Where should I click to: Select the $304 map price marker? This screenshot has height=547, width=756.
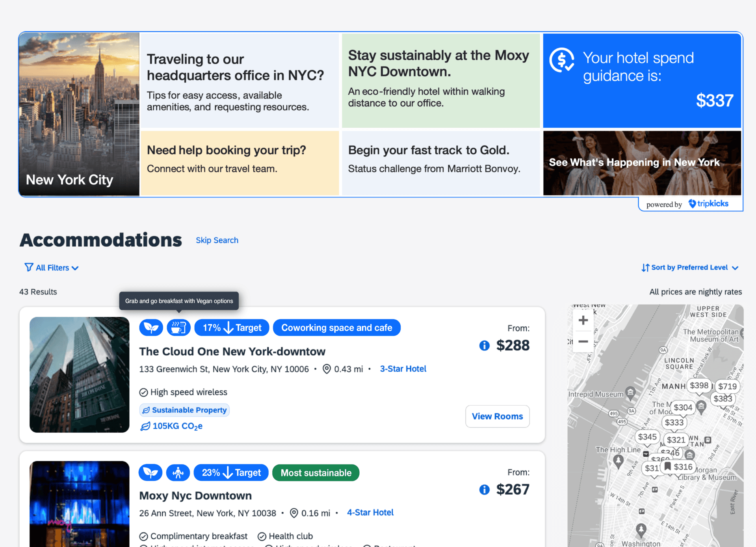(x=683, y=407)
